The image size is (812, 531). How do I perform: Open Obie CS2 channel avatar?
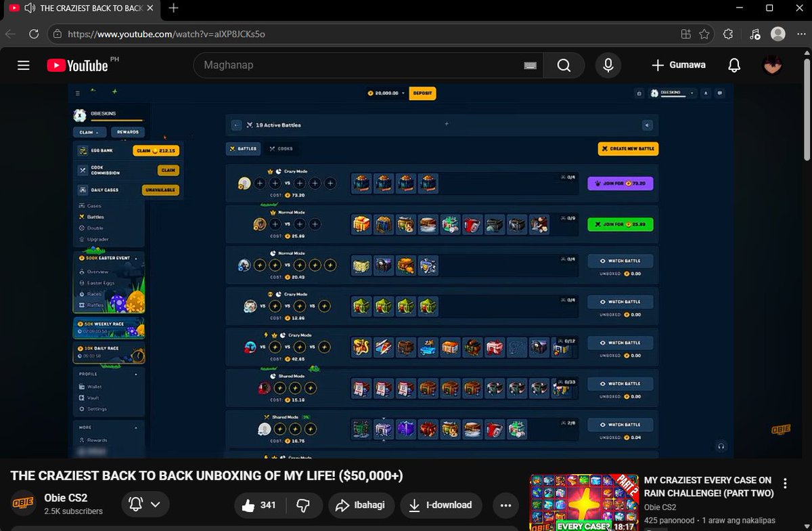pos(24,503)
